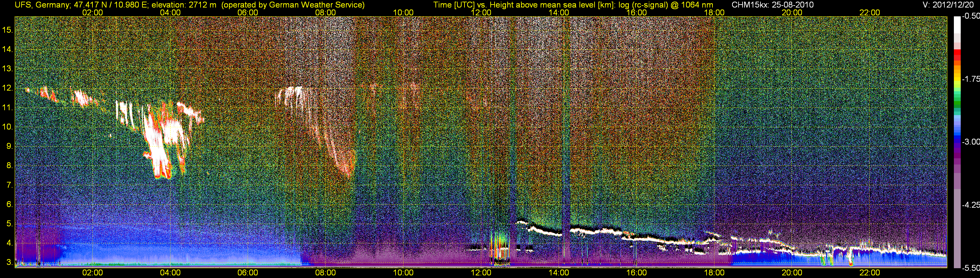Image resolution: width=980 pixels, height=278 pixels.
Task: Click the 08:00 label on the bottom time axis
Action: pyautogui.click(x=326, y=273)
